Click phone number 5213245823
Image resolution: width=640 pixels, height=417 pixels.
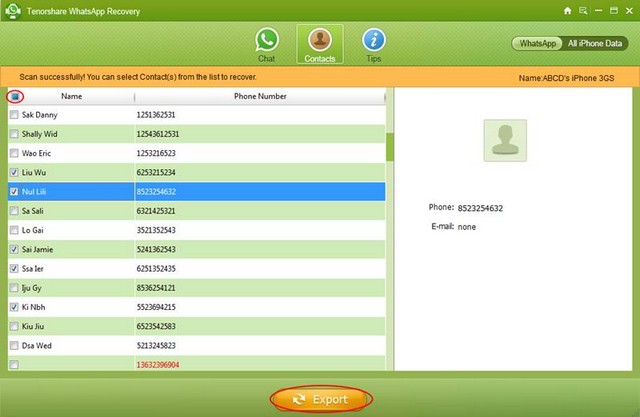(156, 345)
